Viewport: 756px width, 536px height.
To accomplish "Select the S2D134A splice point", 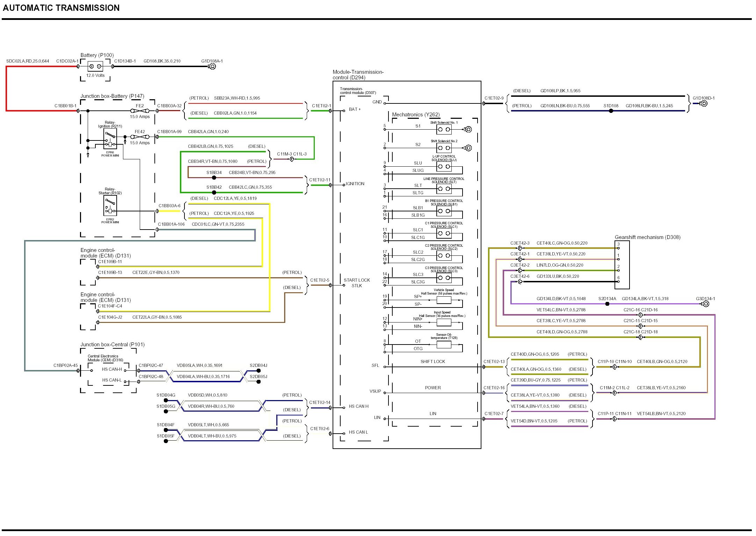I will 607,304.
